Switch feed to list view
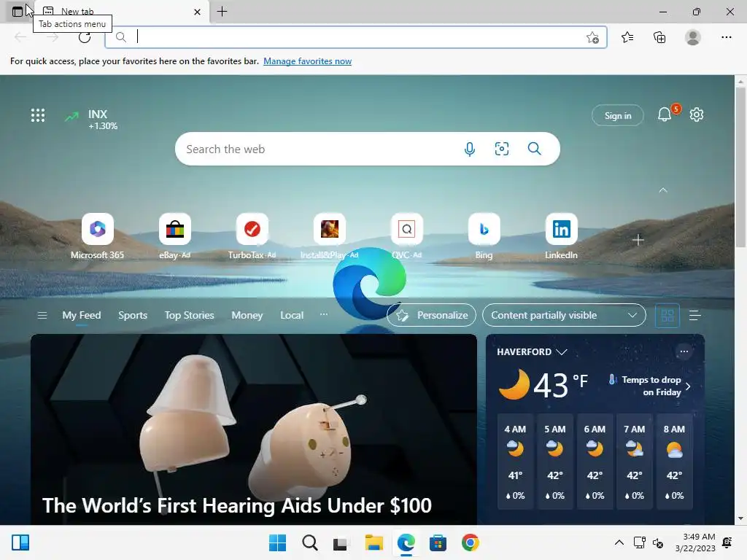The image size is (747, 560). pyautogui.click(x=695, y=315)
